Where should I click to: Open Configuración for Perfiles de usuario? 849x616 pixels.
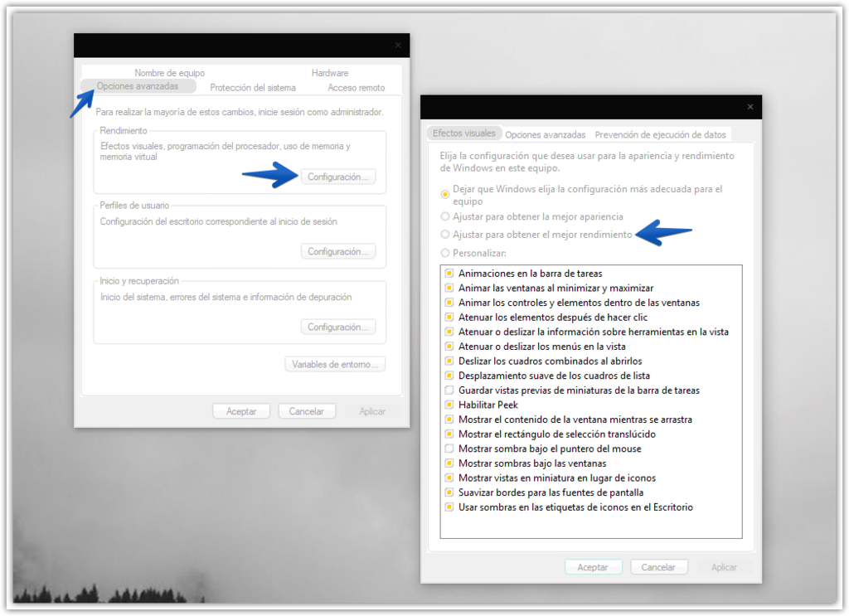point(338,252)
